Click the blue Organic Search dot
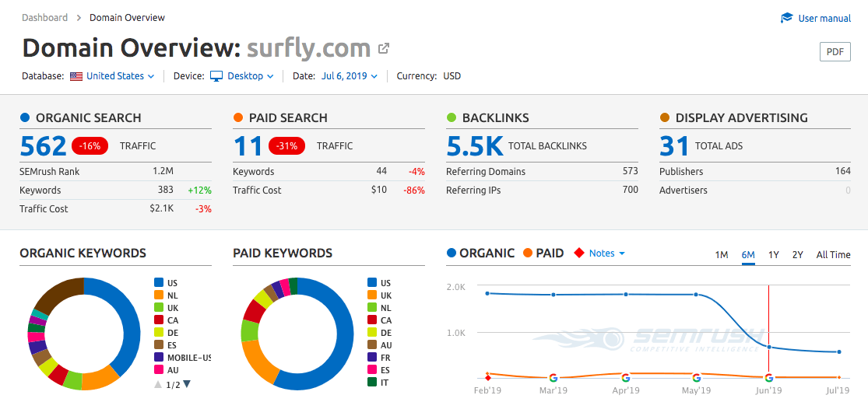The image size is (868, 409). click(24, 117)
